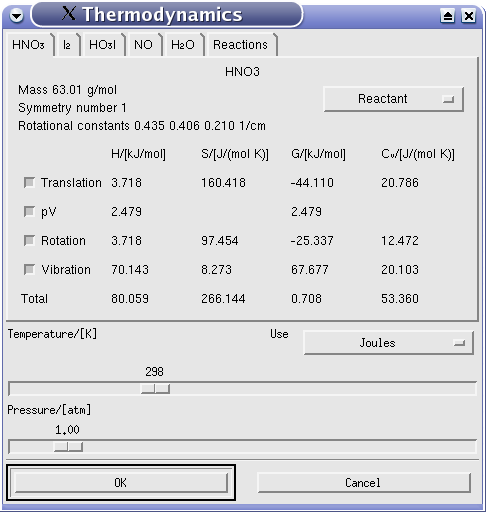The image size is (486, 512).
Task: Click the Pressure/[atm] label
Action: coord(49,410)
